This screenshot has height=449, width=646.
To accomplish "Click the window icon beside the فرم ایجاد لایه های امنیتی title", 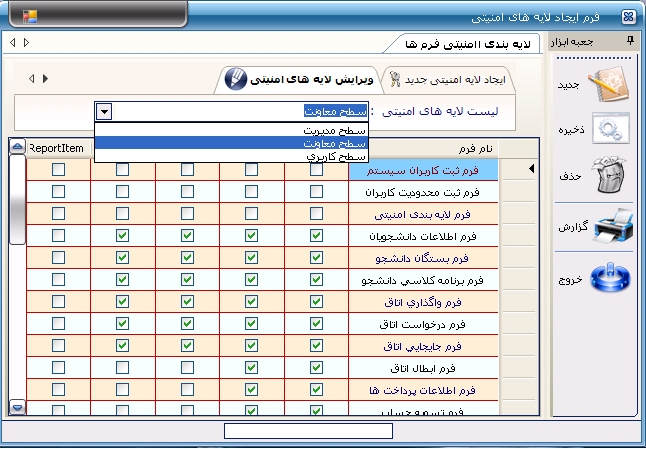I will [628, 17].
